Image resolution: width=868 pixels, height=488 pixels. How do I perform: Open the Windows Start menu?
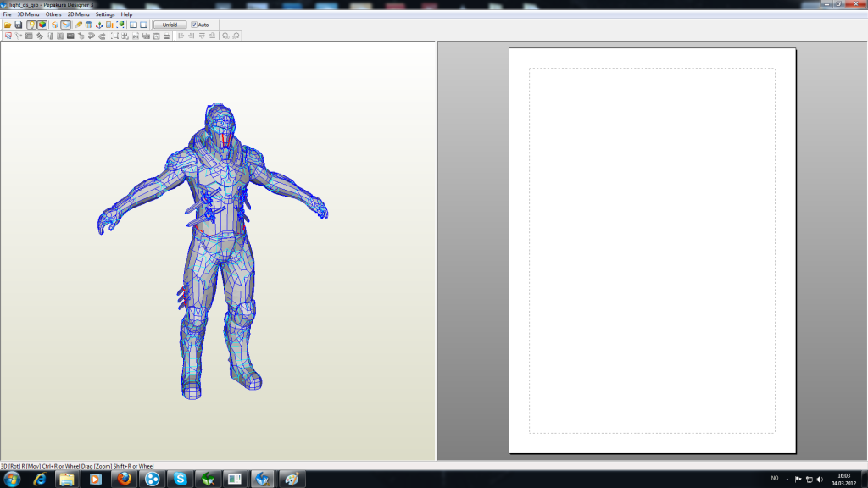12,480
